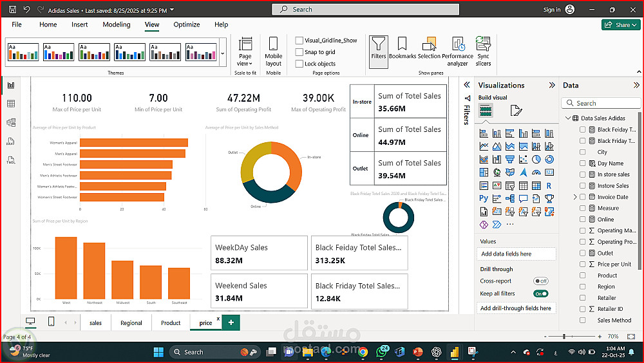Select the donut chart visual

click(549, 160)
